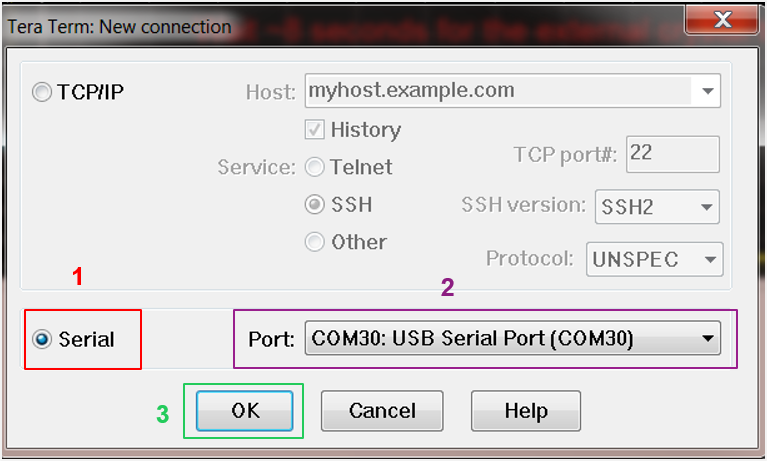Select the TCP/IP radio button
Viewport: 767px width, 461px height.
click(42, 92)
